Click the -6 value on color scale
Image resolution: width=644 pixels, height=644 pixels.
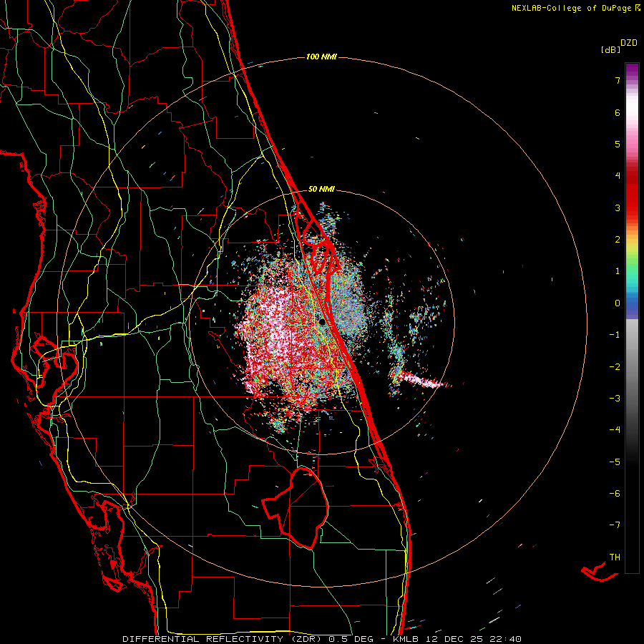tap(615, 494)
